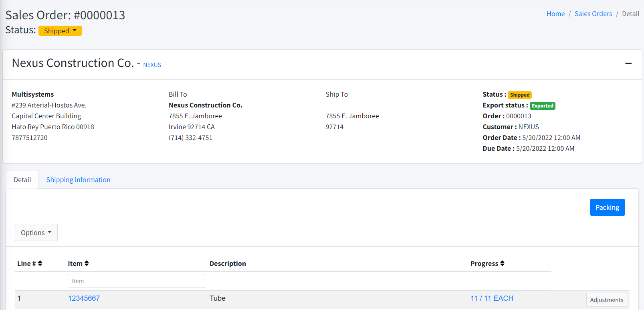
Task: Sort by Line # column arrows
Action: point(40,263)
